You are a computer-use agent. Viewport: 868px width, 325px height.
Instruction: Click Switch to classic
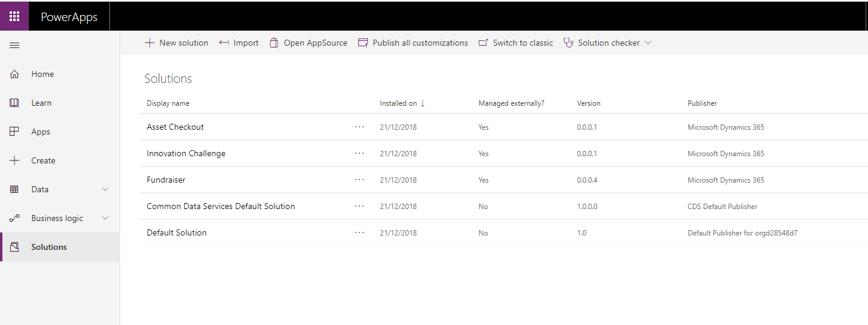point(516,43)
